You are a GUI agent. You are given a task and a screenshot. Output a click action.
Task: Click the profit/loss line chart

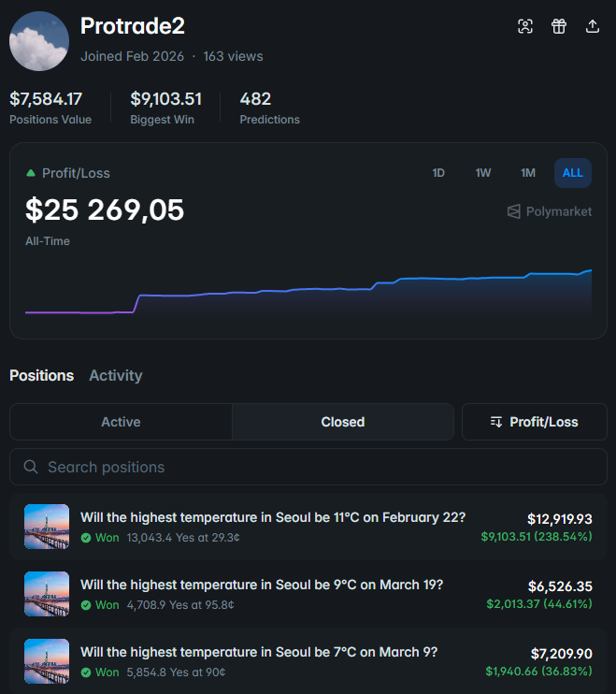308,291
